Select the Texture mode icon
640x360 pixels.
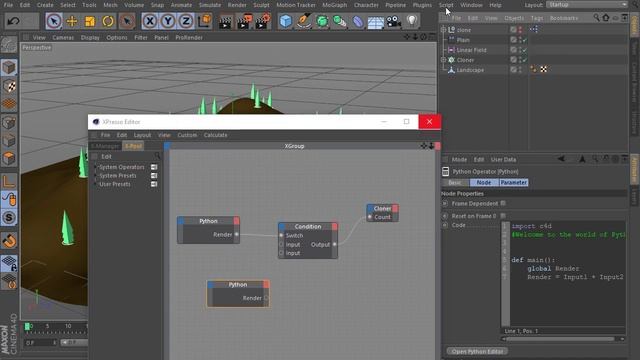[9, 86]
